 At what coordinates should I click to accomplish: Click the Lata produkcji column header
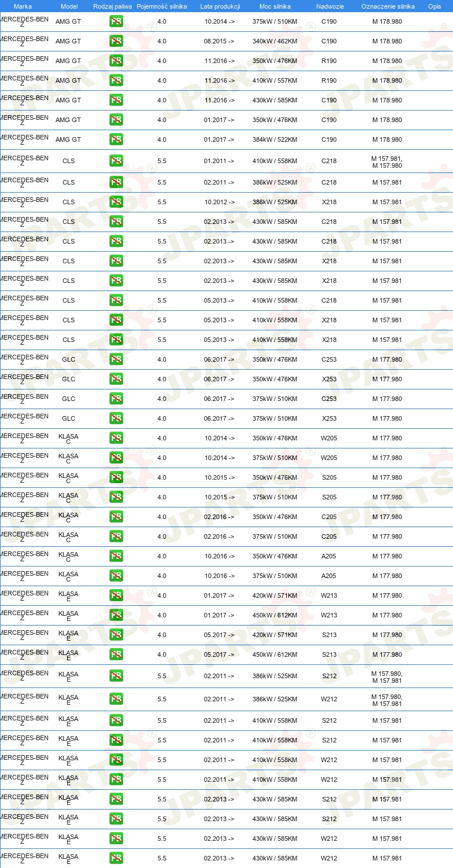click(x=220, y=6)
